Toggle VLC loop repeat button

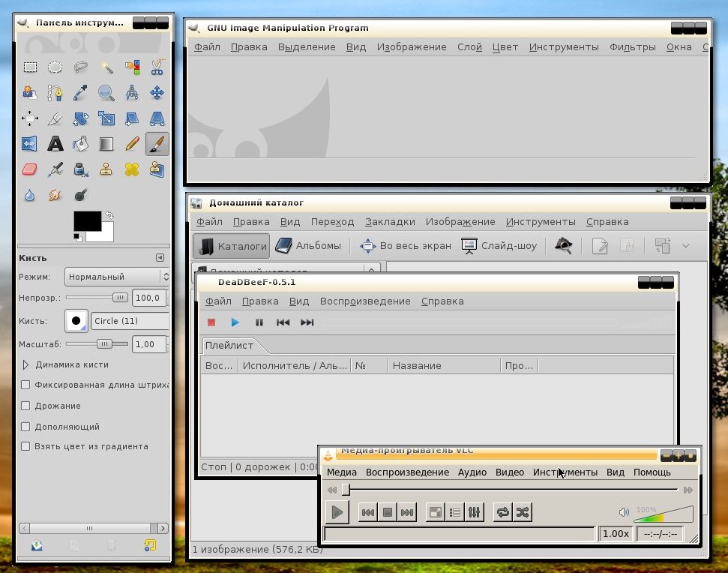coord(503,512)
